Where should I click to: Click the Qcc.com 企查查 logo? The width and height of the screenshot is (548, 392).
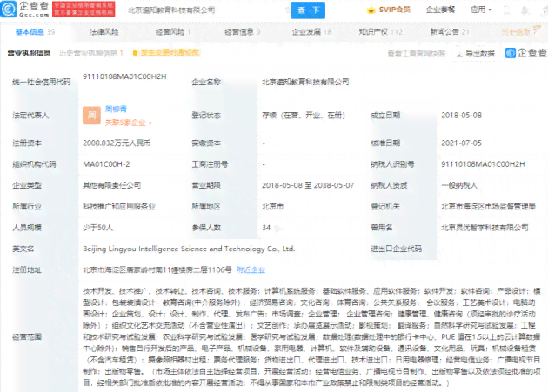click(25, 9)
